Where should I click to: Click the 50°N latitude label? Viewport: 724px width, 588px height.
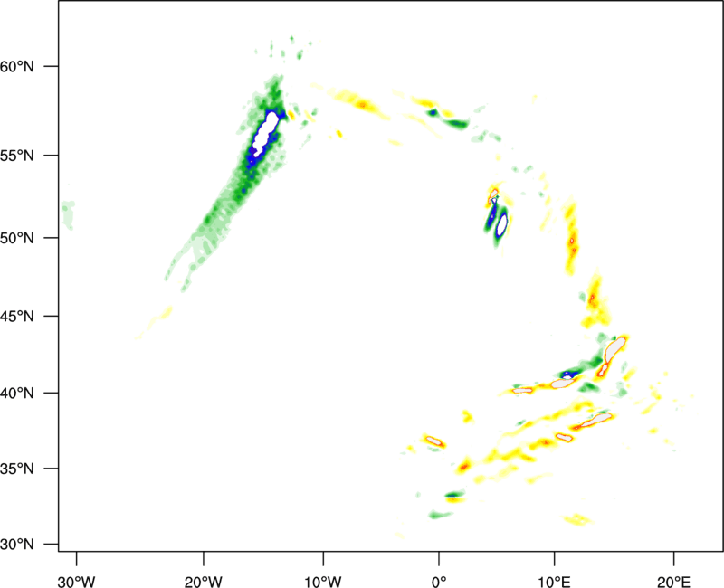(17, 238)
